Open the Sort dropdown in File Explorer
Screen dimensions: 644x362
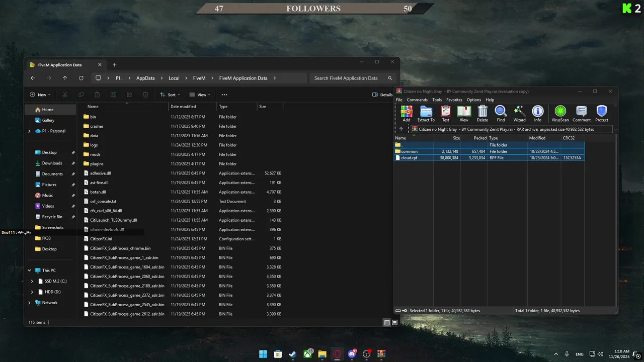click(x=170, y=95)
